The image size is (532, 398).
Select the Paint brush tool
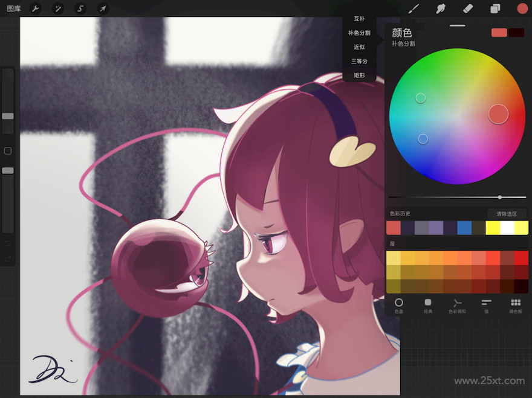tap(414, 8)
